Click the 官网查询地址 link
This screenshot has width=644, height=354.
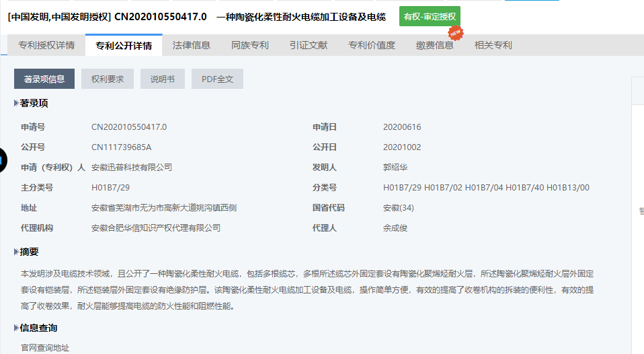click(45, 348)
